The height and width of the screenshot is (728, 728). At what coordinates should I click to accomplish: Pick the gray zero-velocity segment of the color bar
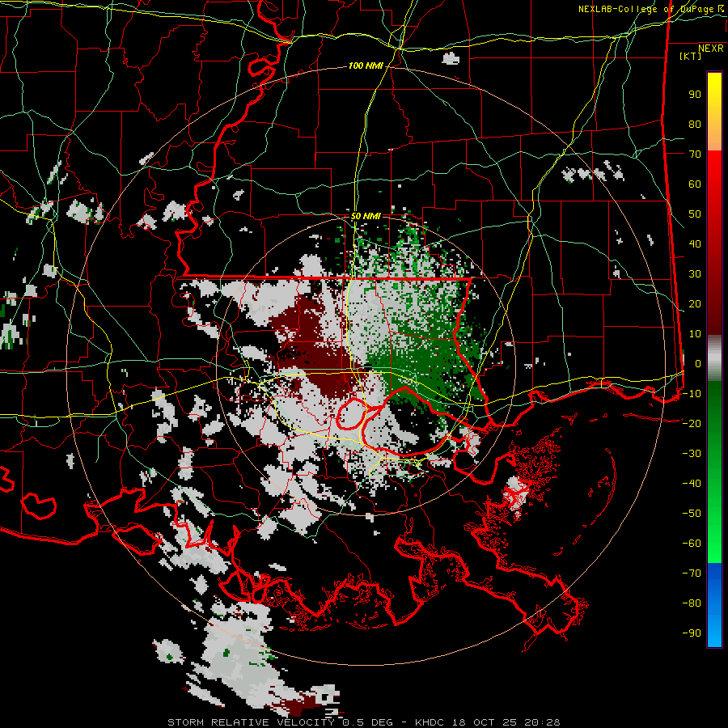click(x=714, y=358)
